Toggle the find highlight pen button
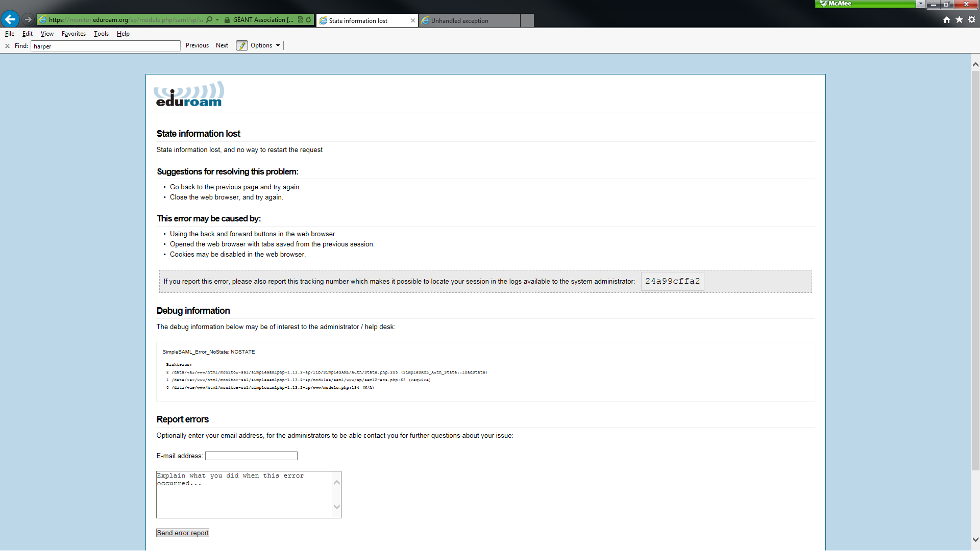 click(242, 45)
